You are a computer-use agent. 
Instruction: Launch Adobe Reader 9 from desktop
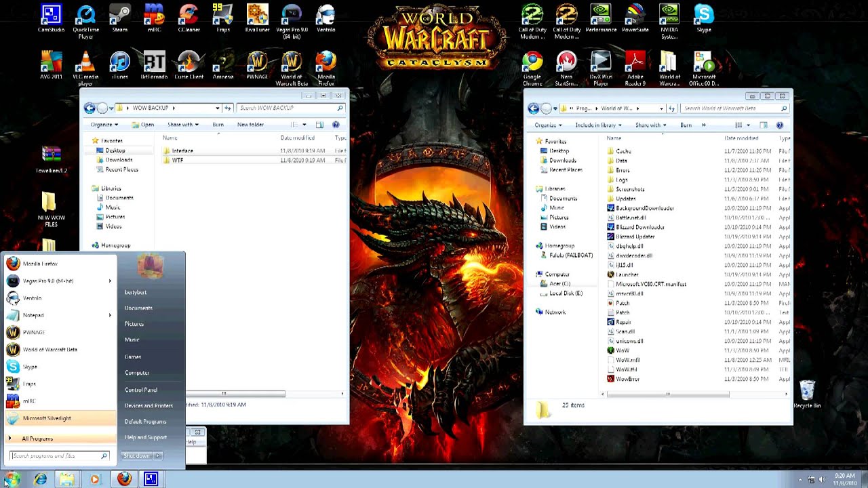pyautogui.click(x=635, y=68)
